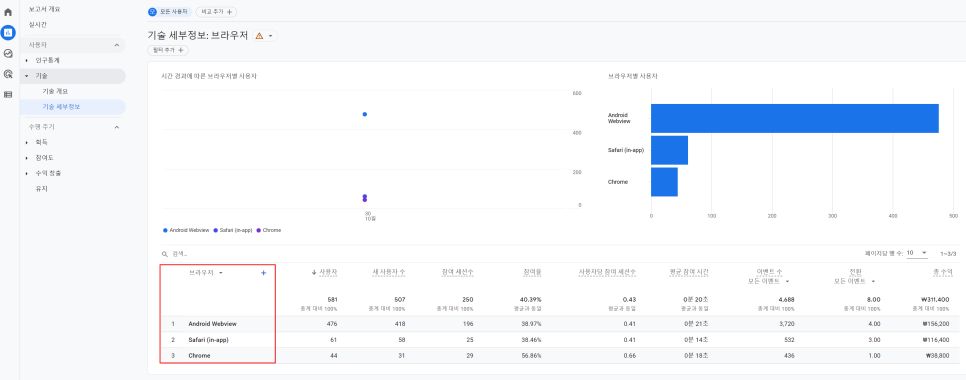Go to 실시간 report in sidebar
Viewport: 966px width, 380px height.
pyautogui.click(x=38, y=25)
